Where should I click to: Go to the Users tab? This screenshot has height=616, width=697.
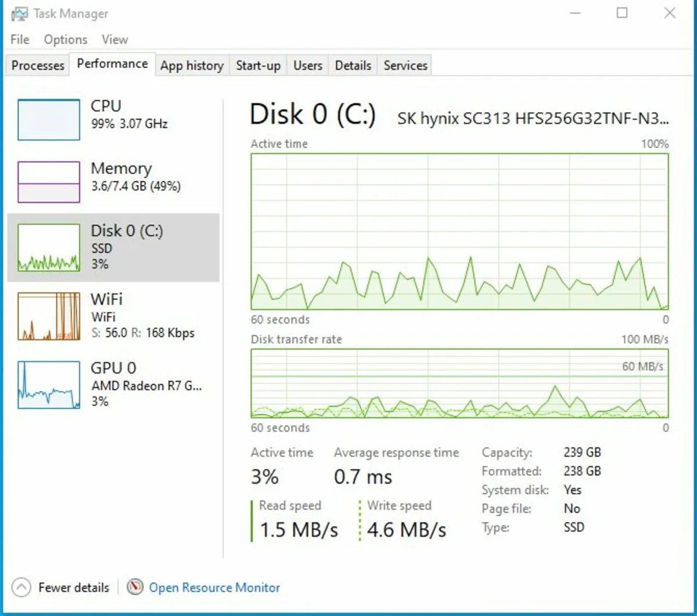click(307, 66)
